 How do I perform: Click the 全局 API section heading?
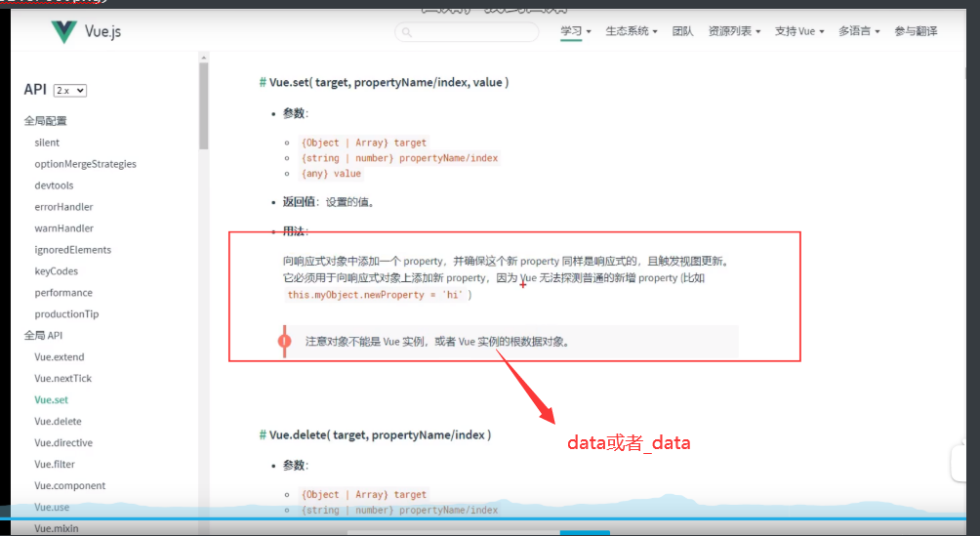(x=43, y=335)
